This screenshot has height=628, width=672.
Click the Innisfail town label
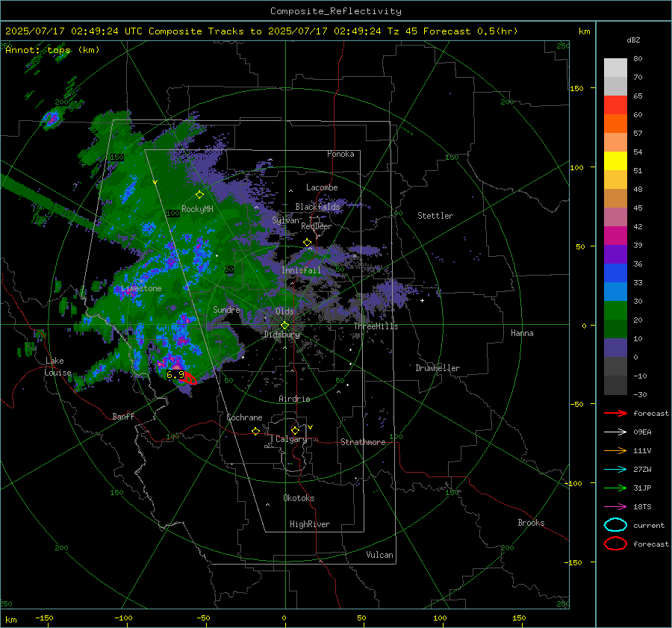(301, 270)
